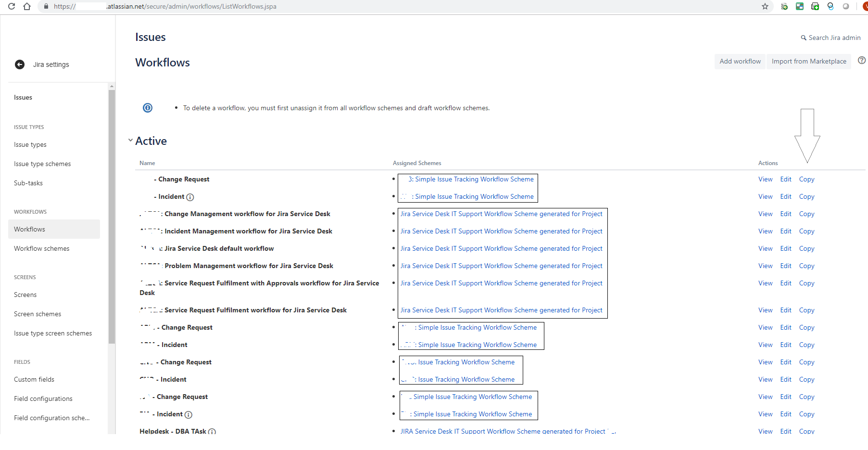Screen dimensions: 868x450
Task: Select Workflow schemes in the sidebar
Action: (41, 248)
